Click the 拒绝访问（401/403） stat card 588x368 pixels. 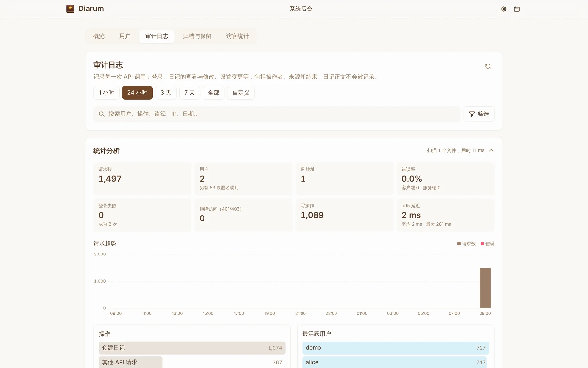tap(243, 215)
